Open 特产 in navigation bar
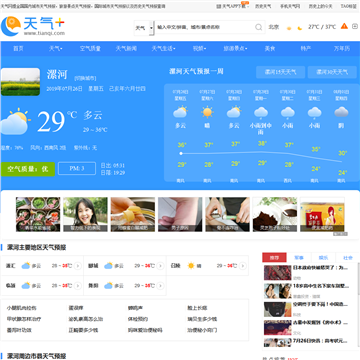This screenshot has height=360, width=360. click(x=306, y=49)
